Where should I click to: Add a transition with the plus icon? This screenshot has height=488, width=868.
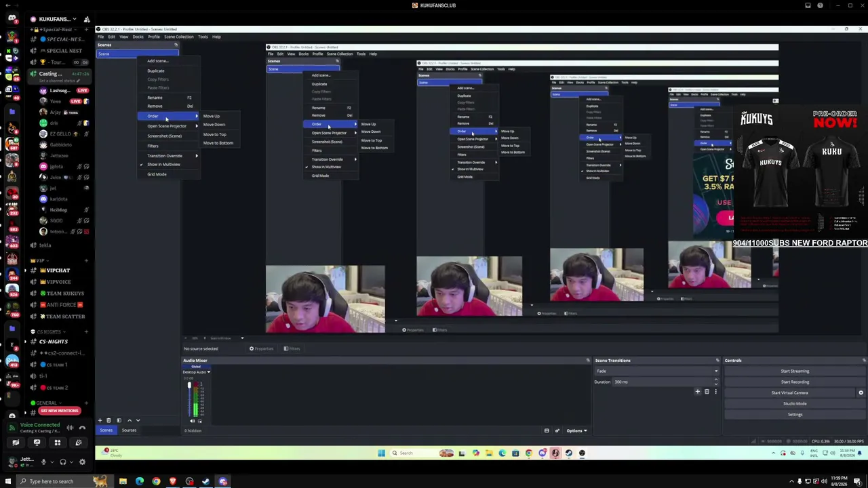point(697,392)
